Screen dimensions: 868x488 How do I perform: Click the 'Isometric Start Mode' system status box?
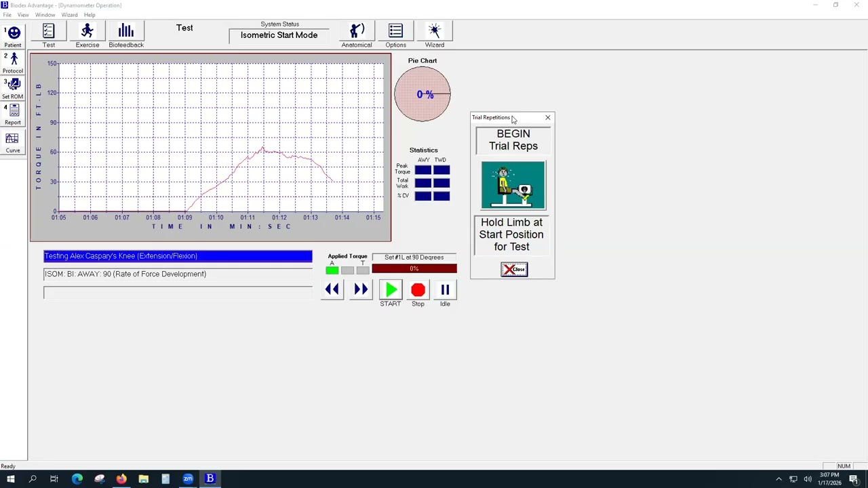tap(279, 36)
